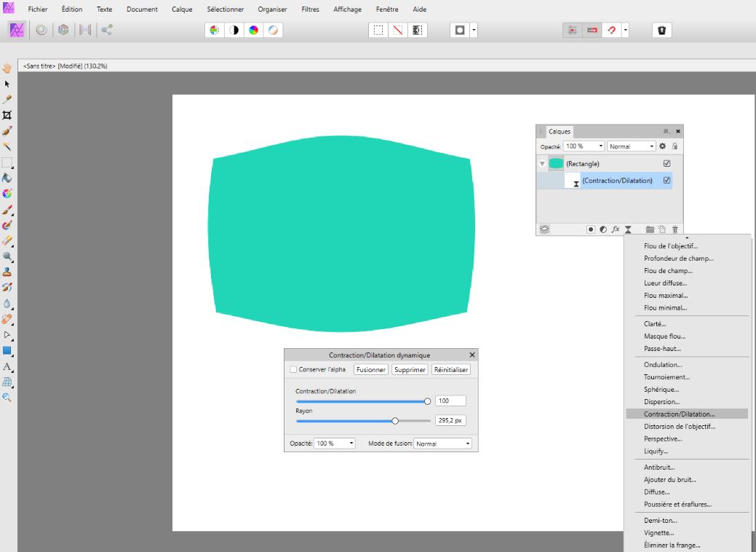Apply auto contrast half-circle icon
This screenshot has height=552, width=756.
(x=234, y=31)
